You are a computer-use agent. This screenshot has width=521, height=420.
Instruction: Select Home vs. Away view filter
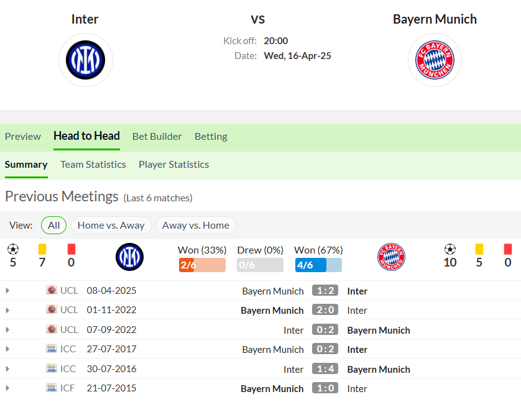tap(111, 225)
